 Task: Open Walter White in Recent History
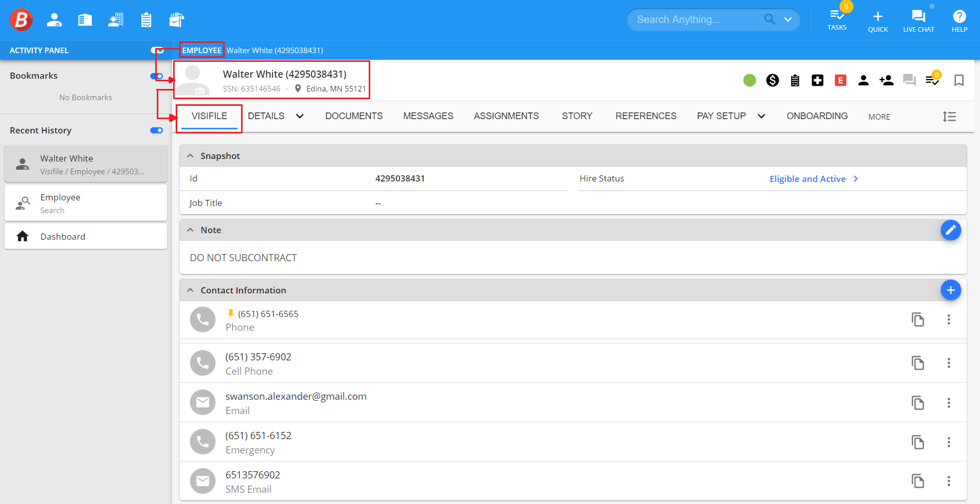(86, 164)
